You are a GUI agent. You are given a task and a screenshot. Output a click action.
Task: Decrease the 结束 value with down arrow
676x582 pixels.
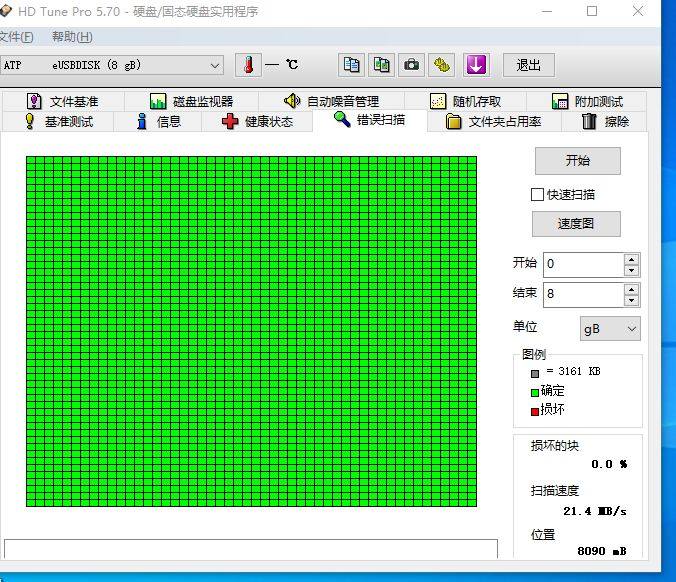click(632, 300)
